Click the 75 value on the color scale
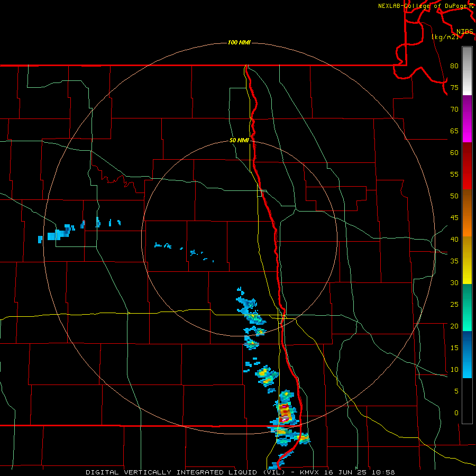This screenshot has width=476, height=476. pos(454,88)
